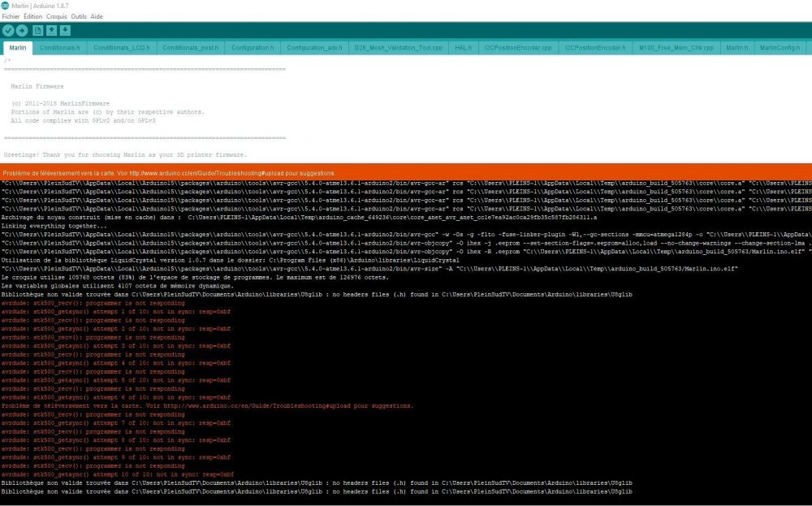This screenshot has height=506, width=812.
Task: Switch to the Configuration.h tab
Action: pos(253,48)
